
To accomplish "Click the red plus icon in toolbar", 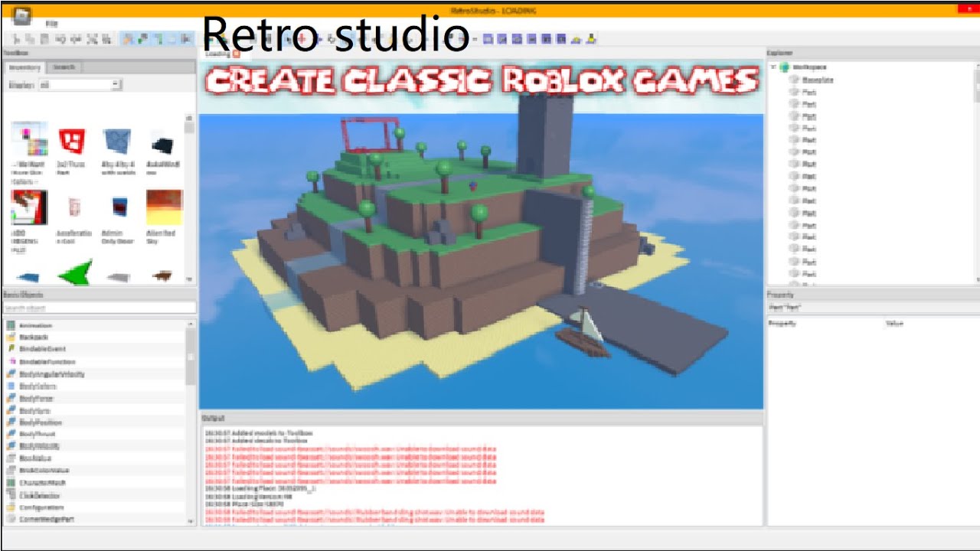I will 302,38.
